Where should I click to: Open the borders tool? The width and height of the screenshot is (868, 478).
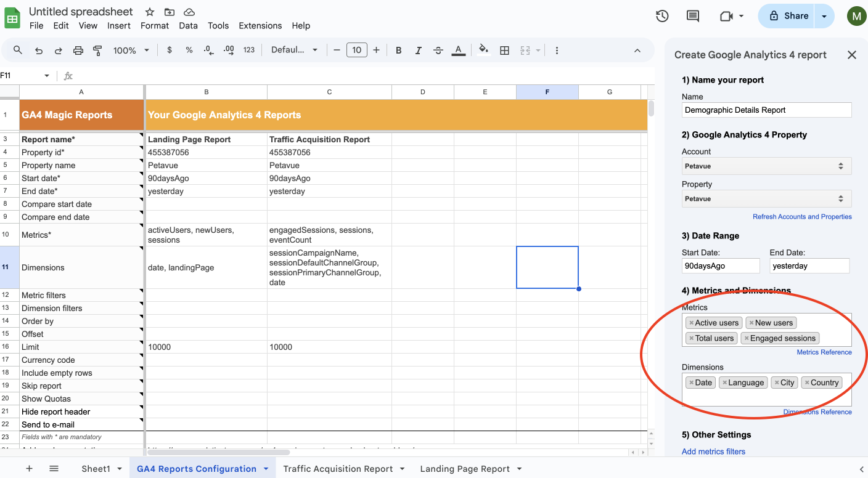[504, 51]
